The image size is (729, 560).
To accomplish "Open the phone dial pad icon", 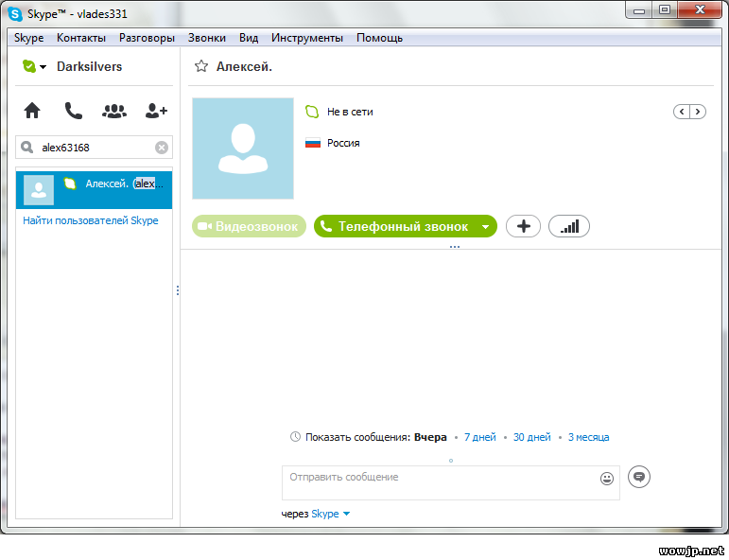I will click(x=73, y=111).
